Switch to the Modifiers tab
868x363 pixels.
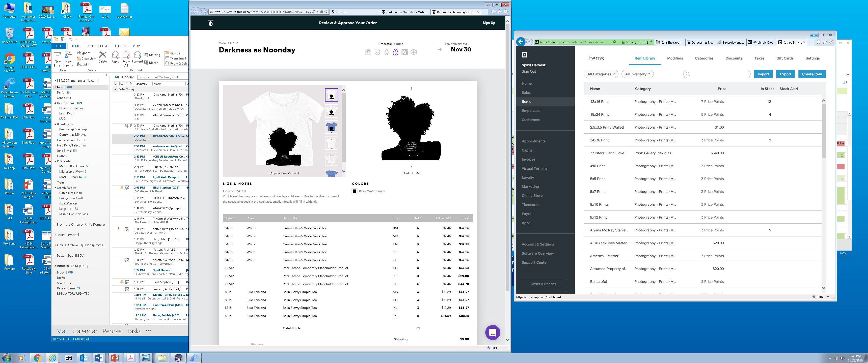675,58
